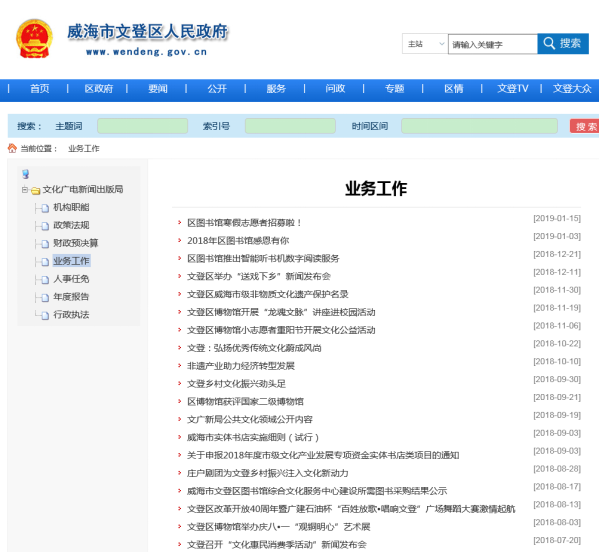599x553 pixels.
Task: Click the page icon next to 年度报告
Action: [45, 298]
